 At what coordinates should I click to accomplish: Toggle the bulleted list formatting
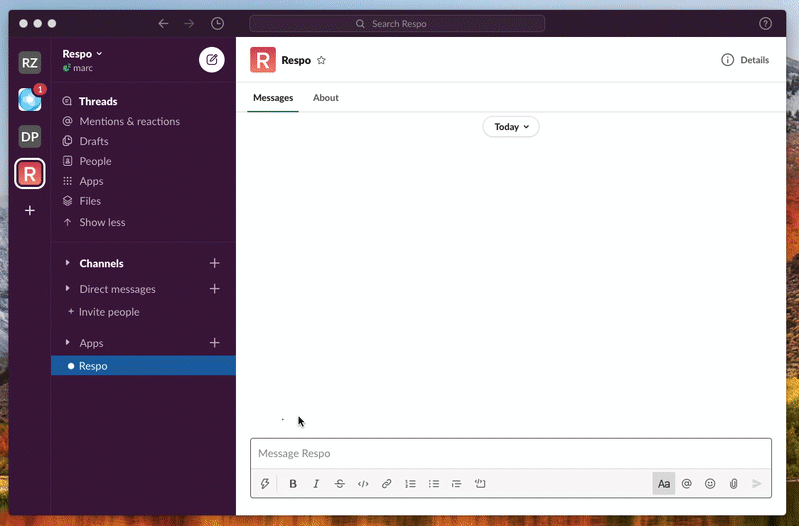(x=434, y=484)
